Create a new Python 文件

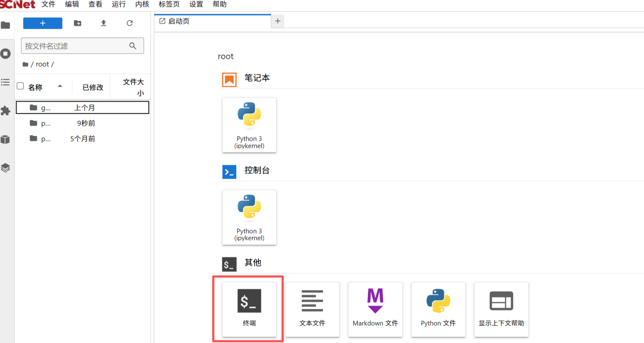[438, 309]
